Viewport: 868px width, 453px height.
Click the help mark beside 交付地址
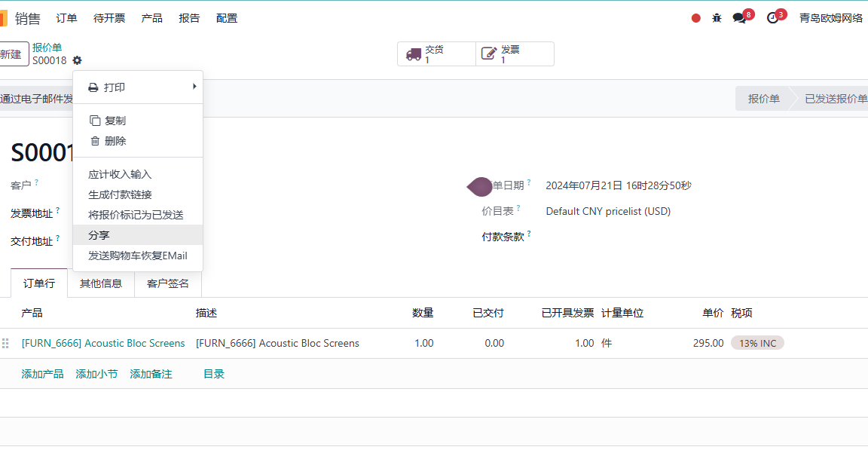(x=57, y=238)
